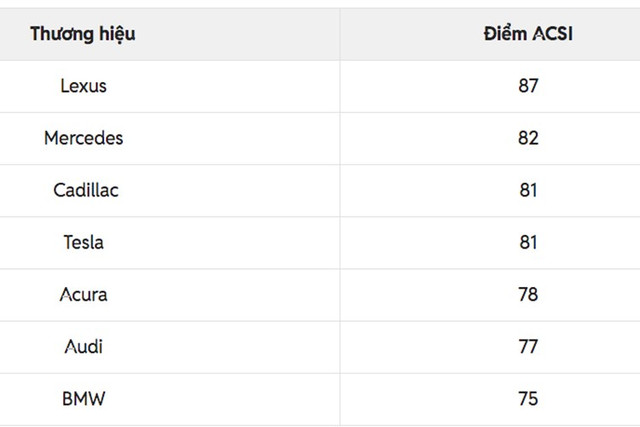Click the score 77 for Audi
This screenshot has height=427, width=640.
tap(528, 347)
